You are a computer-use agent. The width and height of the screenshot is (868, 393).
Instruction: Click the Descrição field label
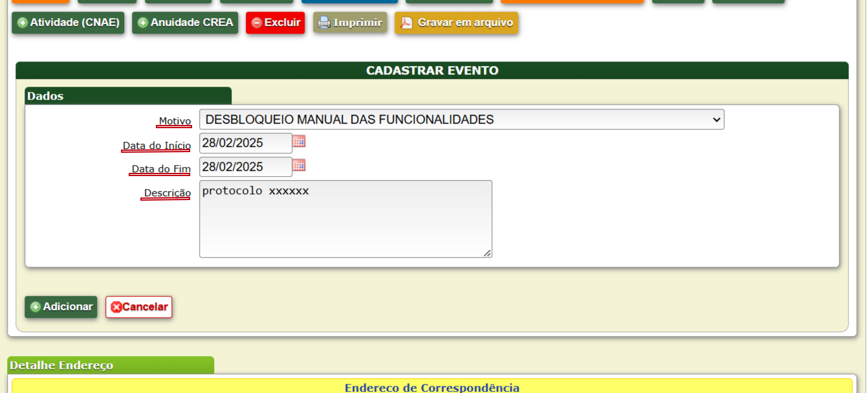(167, 193)
